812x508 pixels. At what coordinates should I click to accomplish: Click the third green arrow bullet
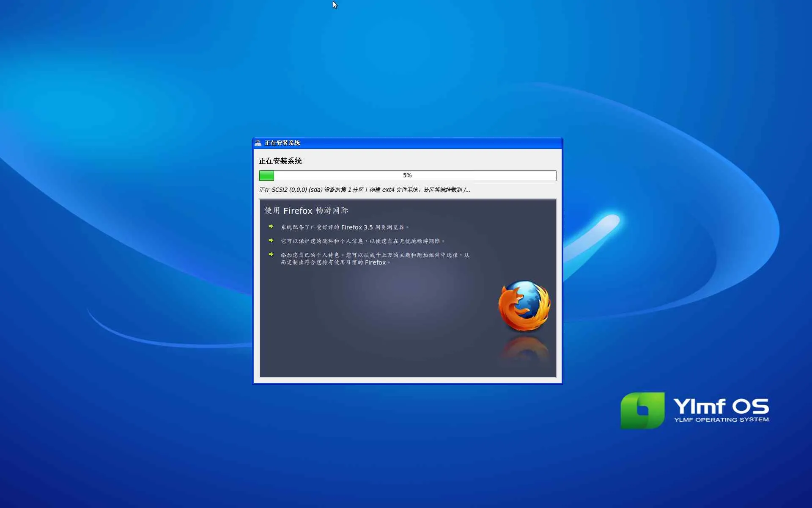coord(271,254)
